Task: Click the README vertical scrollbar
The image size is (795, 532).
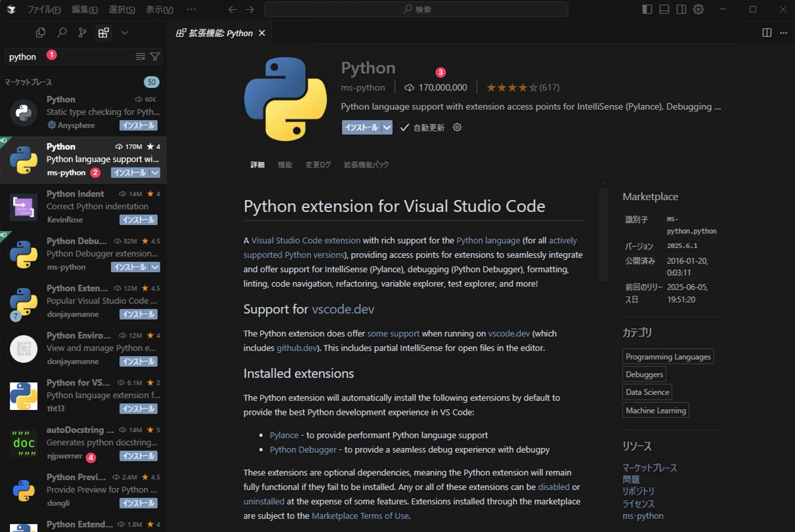Action: (x=603, y=235)
